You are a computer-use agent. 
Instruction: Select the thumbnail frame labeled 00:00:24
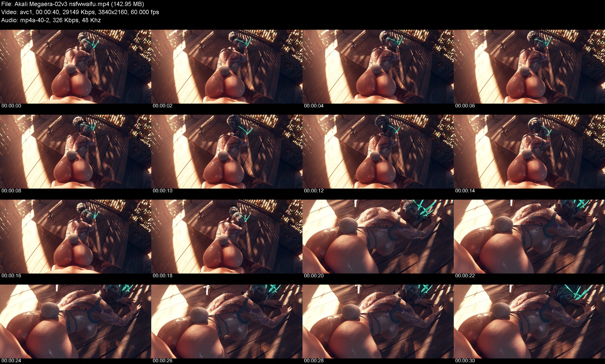click(76, 321)
